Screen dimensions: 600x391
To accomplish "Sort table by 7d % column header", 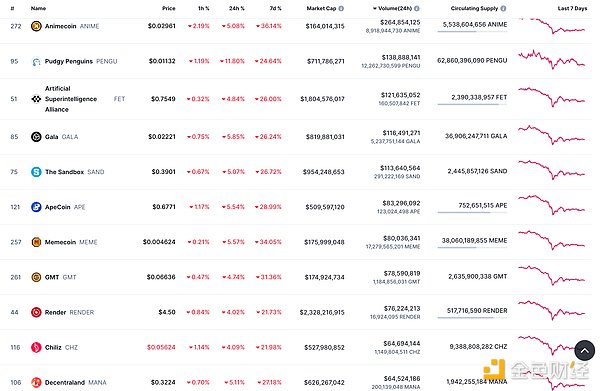I will tap(276, 8).
